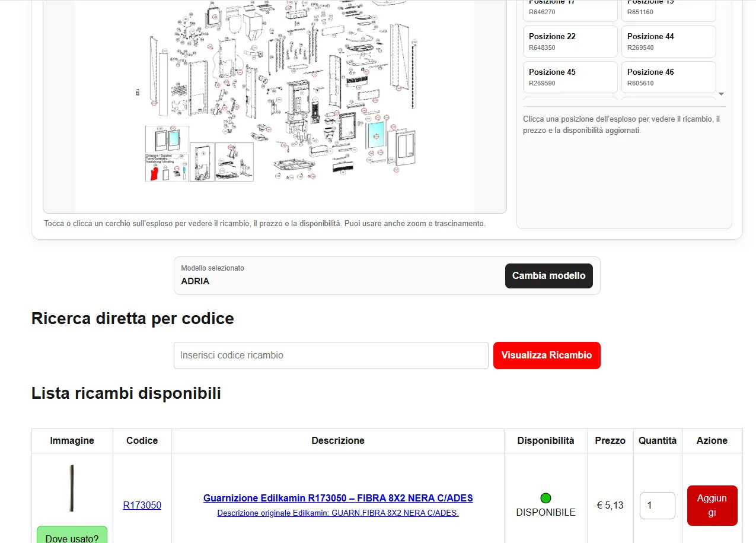This screenshot has height=543, width=756.
Task: Click the Ricerca diretta per codice heading
Action: point(133,319)
